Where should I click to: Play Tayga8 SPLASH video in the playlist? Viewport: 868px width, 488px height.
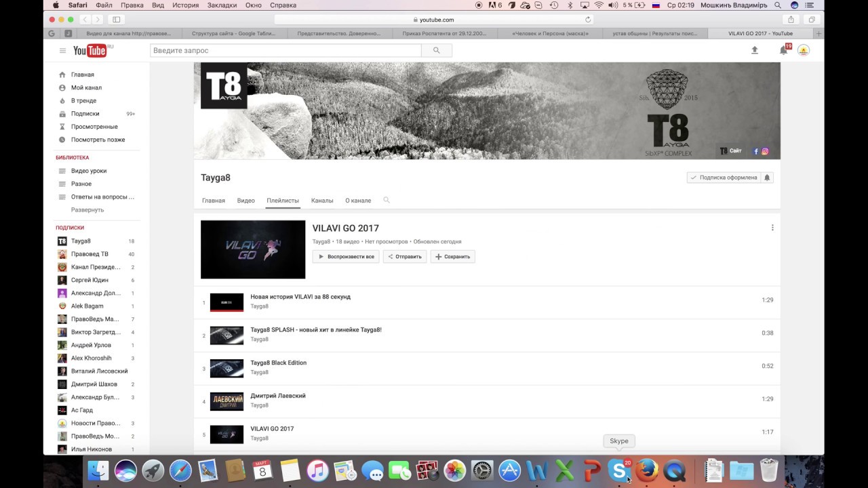316,330
